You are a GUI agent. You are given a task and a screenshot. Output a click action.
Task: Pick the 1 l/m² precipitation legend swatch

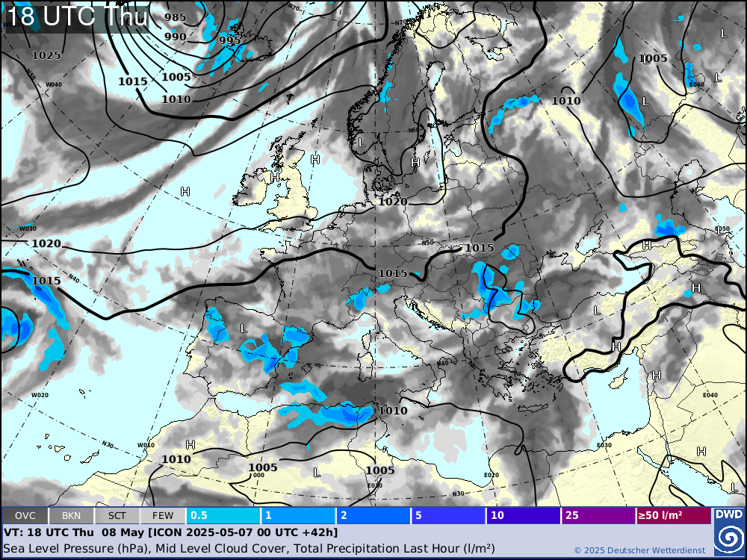coord(299,516)
